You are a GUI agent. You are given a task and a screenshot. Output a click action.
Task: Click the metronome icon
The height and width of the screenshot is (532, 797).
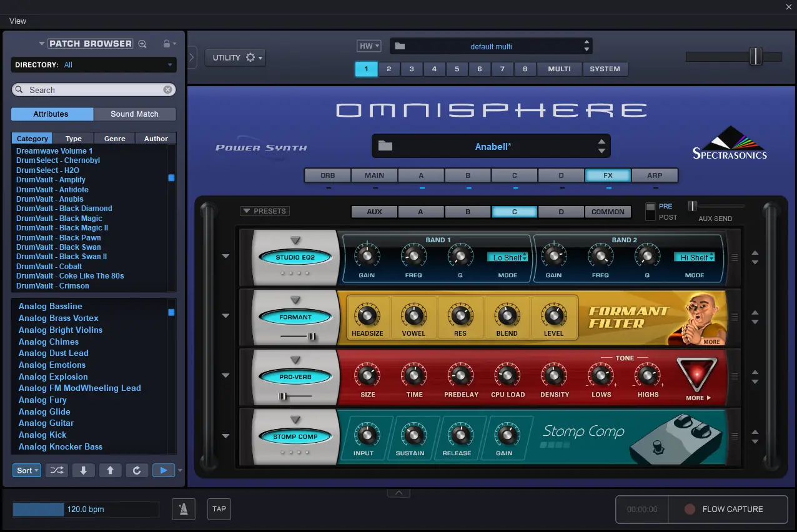pyautogui.click(x=184, y=509)
